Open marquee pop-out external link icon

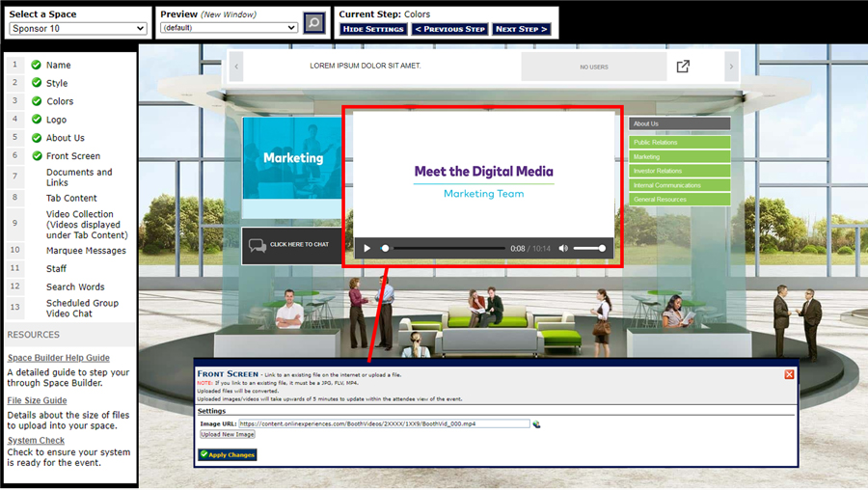(683, 67)
